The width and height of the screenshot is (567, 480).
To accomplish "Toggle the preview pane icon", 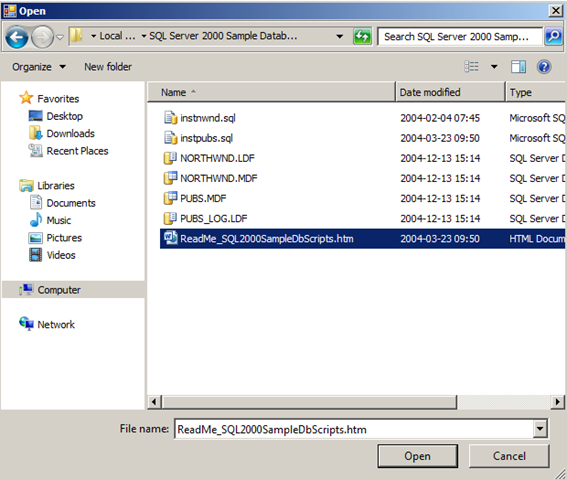I will coord(518,67).
